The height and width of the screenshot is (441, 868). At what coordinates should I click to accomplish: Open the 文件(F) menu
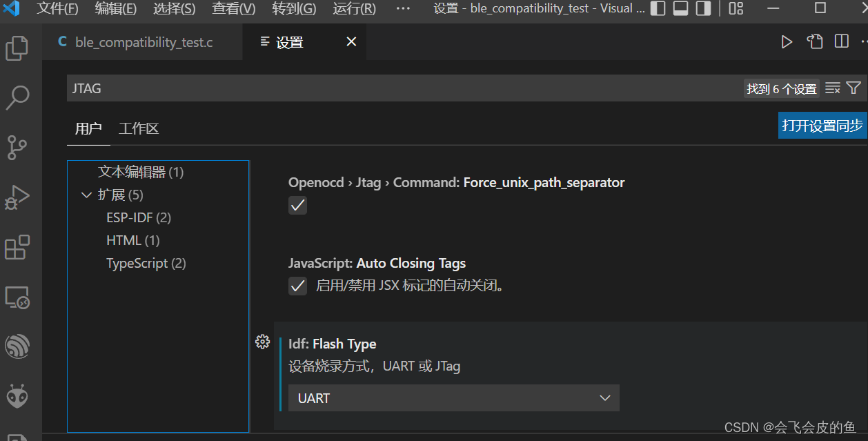pyautogui.click(x=57, y=8)
